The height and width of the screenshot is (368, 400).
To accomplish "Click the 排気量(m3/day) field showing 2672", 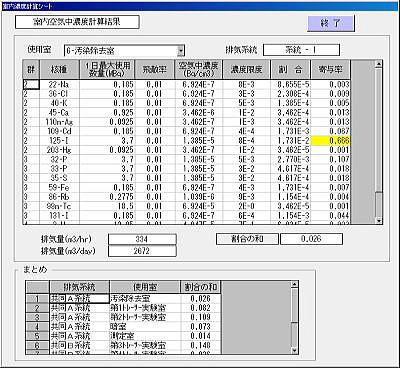I will click(142, 251).
